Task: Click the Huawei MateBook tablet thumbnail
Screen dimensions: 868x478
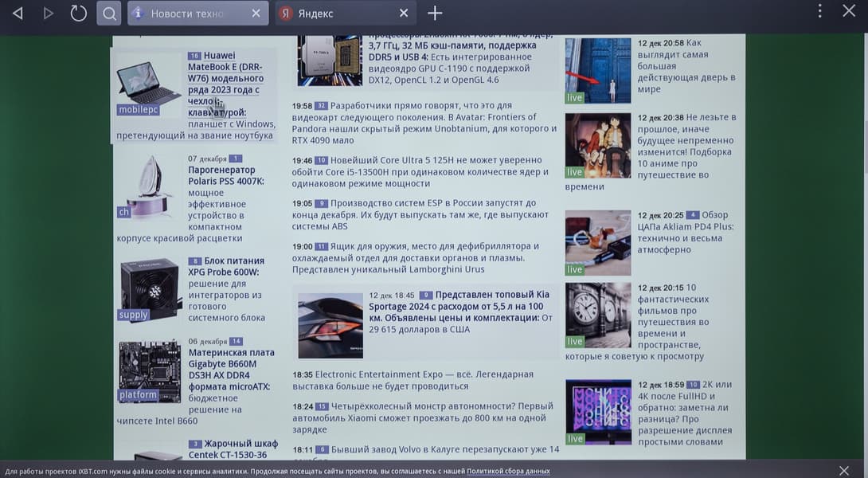Action: pyautogui.click(x=149, y=83)
